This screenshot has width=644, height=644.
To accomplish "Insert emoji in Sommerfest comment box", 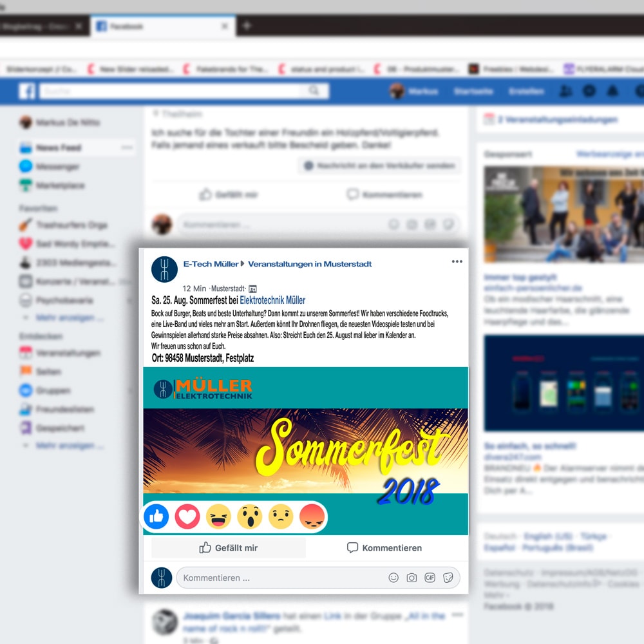I will pos(393,578).
